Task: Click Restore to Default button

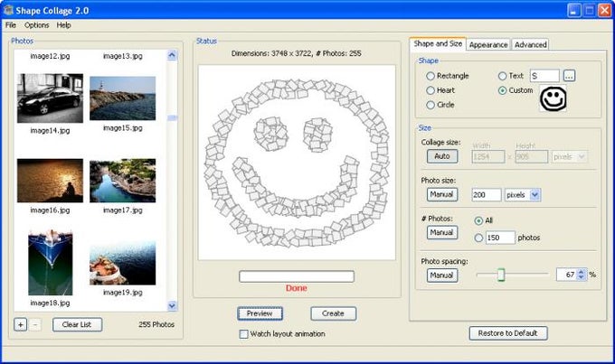Action: (x=508, y=333)
